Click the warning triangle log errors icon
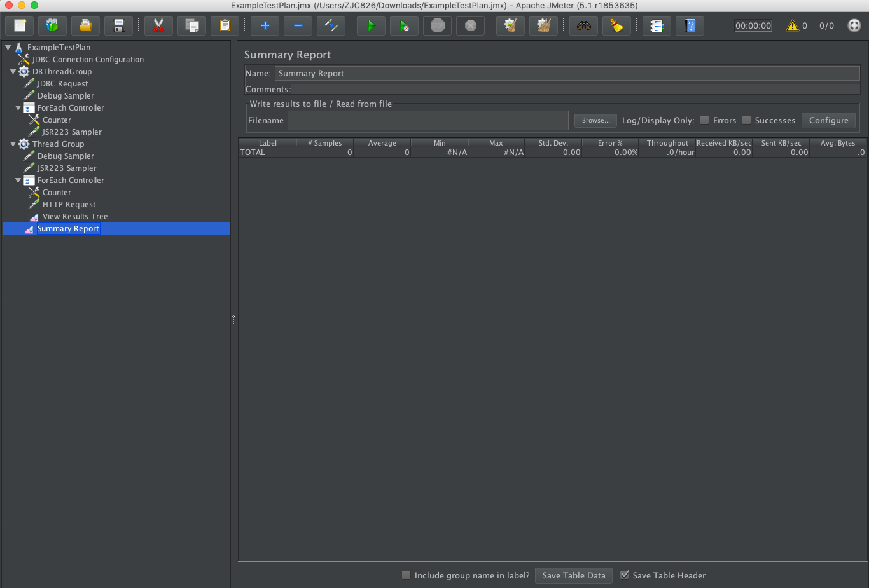This screenshot has height=588, width=869. [792, 25]
